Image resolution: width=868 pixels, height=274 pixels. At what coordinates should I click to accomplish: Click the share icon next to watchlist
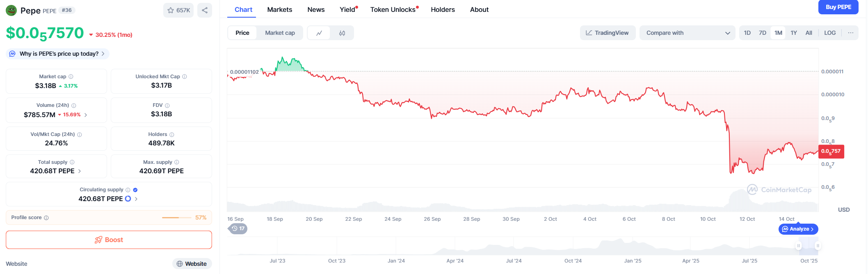(x=204, y=10)
